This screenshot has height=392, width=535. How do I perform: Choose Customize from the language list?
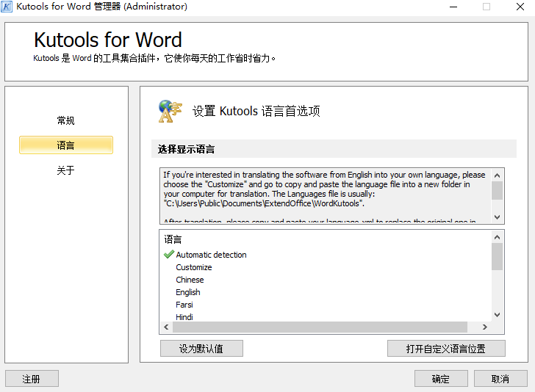pyautogui.click(x=194, y=267)
